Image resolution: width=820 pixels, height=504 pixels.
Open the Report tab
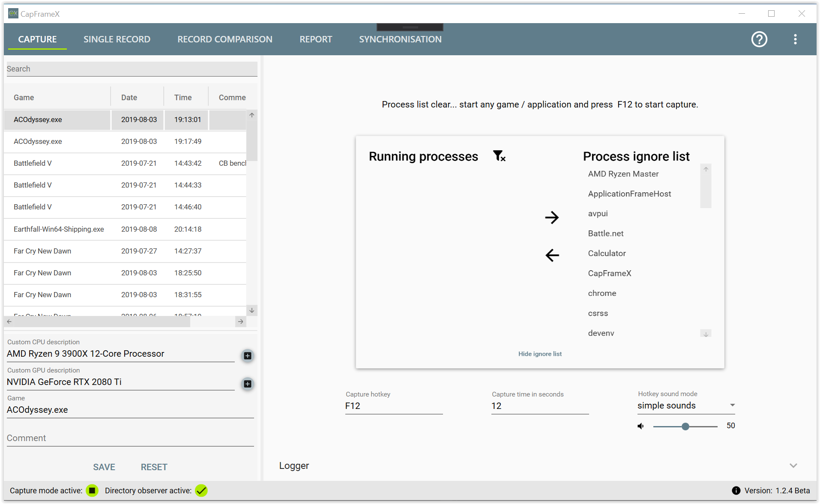pos(316,39)
